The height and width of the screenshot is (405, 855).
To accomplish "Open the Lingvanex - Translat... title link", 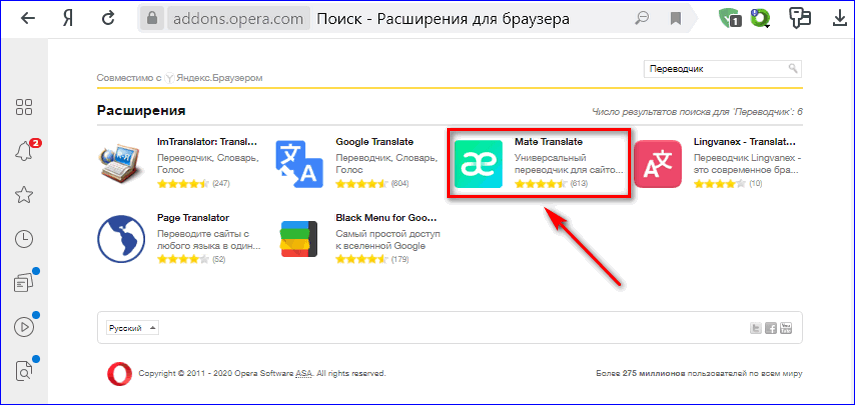I will 744,142.
